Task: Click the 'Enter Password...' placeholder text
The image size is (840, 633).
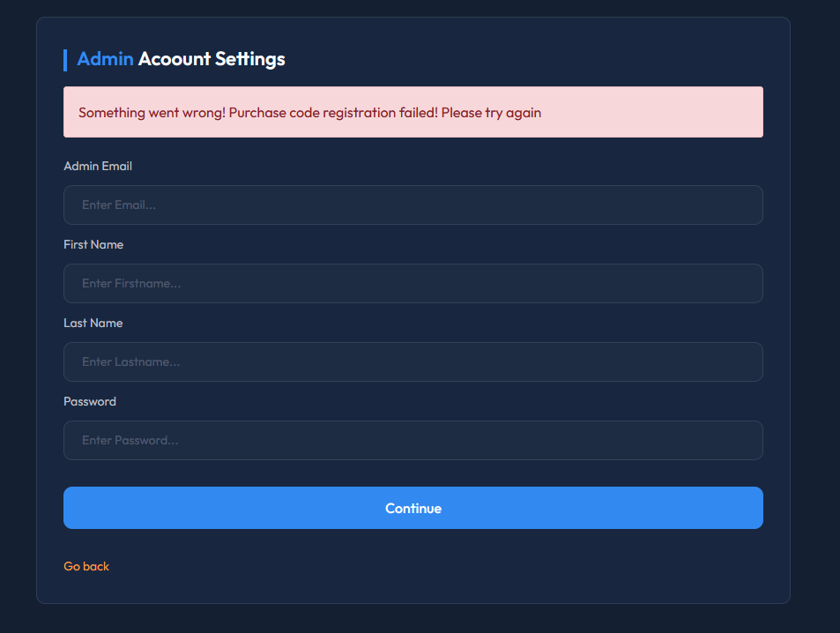Action: [x=130, y=440]
